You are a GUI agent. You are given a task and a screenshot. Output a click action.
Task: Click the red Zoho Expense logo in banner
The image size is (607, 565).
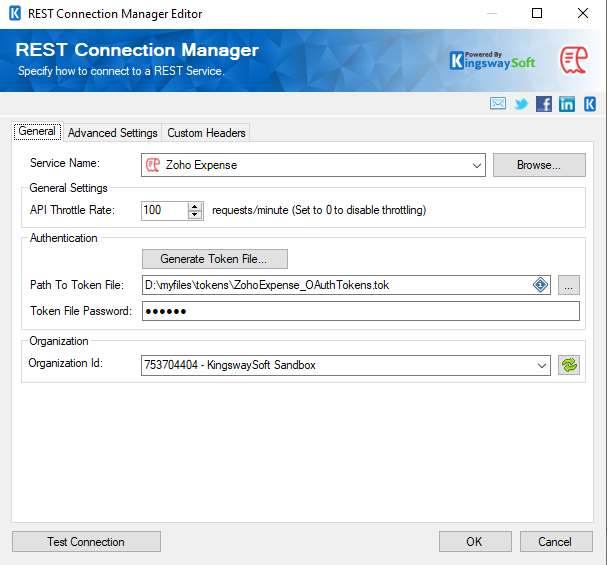point(574,60)
